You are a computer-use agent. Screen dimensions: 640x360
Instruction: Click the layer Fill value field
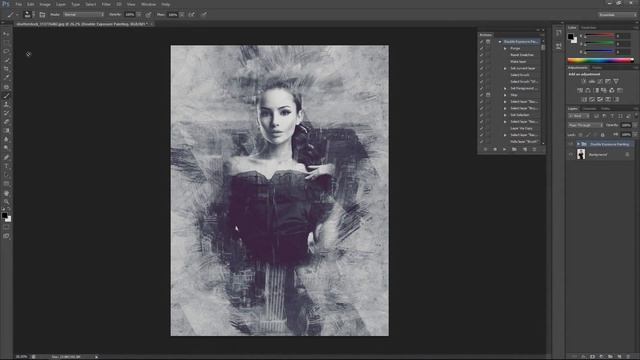pyautogui.click(x=626, y=135)
